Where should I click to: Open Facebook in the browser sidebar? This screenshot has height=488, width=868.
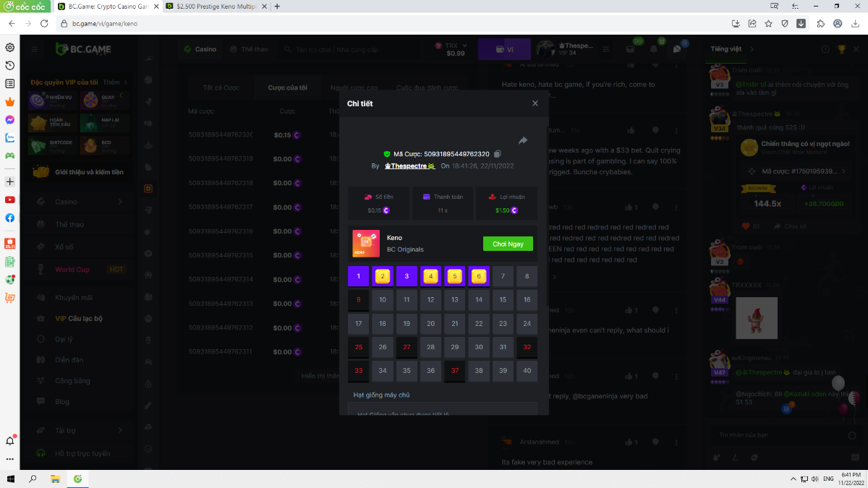click(x=10, y=218)
